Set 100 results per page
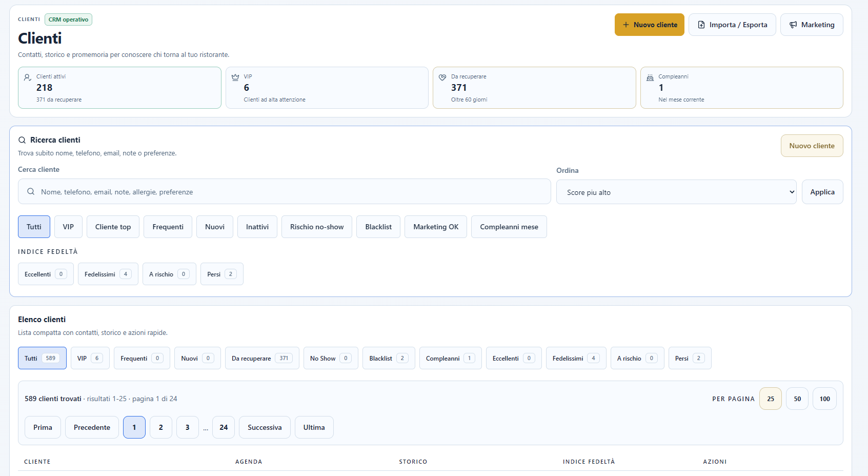Viewport: 868px width, 476px height. 824,399
